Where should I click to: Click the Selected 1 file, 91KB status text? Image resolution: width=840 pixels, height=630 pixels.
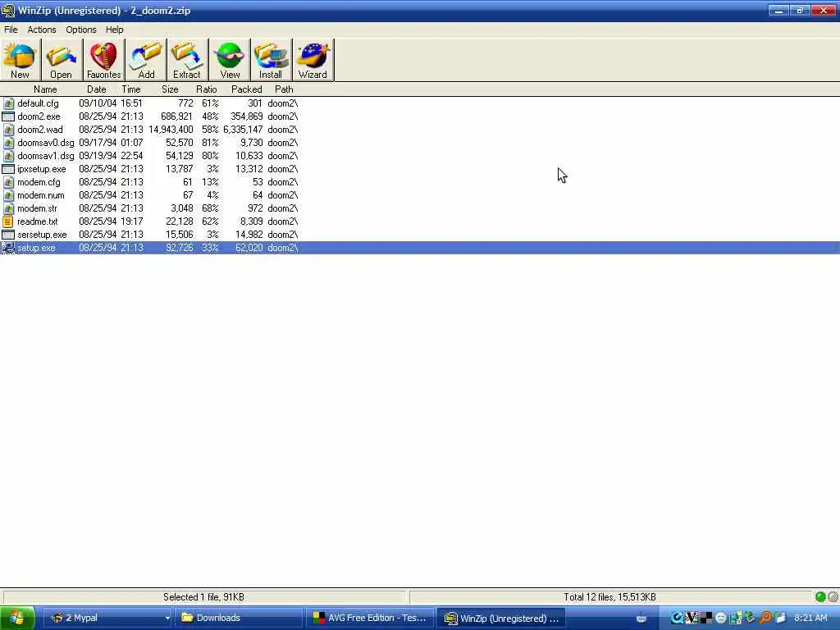pyautogui.click(x=203, y=597)
